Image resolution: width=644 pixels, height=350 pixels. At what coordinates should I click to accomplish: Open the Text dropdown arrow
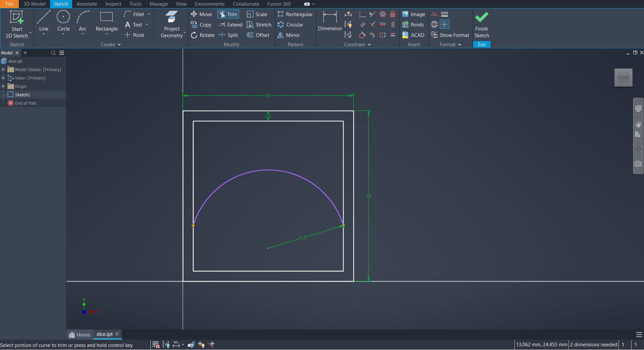click(x=147, y=24)
